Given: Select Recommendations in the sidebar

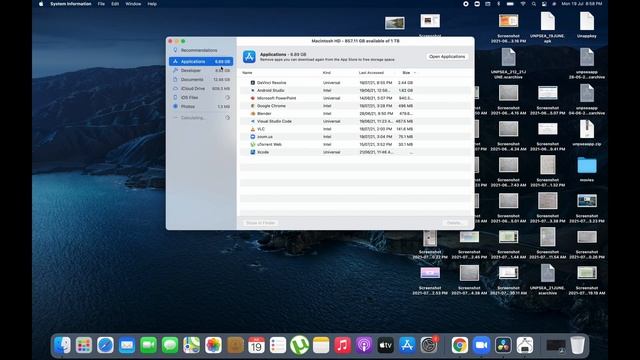Looking at the screenshot, I should pyautogui.click(x=201, y=50).
